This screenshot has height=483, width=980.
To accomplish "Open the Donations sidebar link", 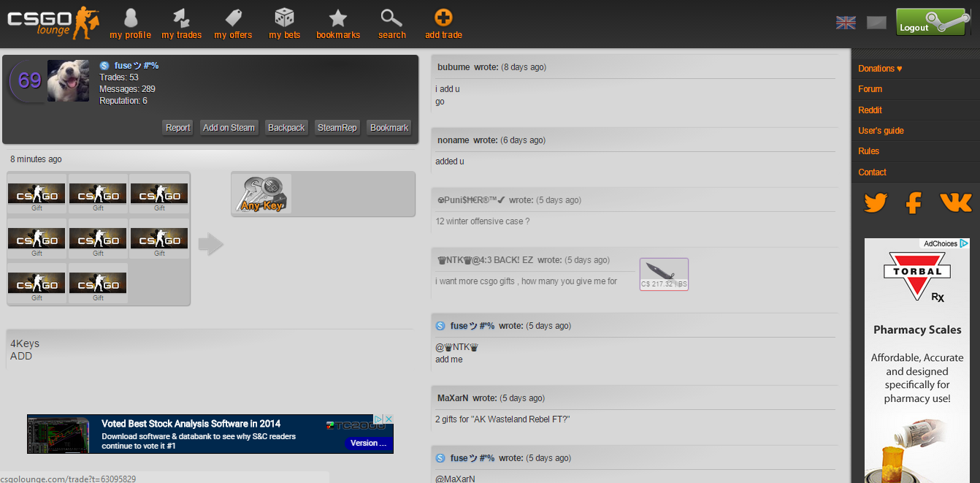I will pos(880,69).
